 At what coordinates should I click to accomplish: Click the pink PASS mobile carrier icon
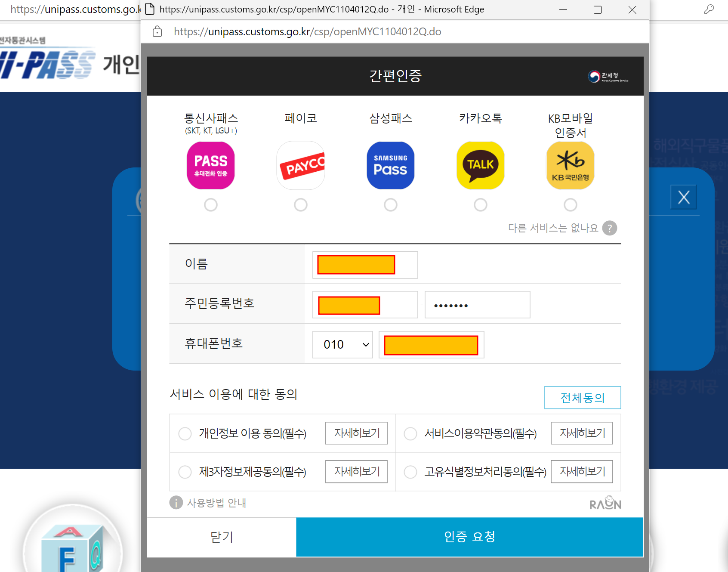(211, 165)
